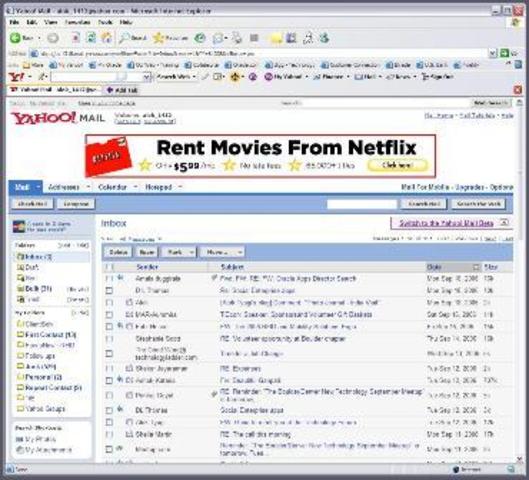The width and height of the screenshot is (529, 480).
Task: Click the green Go button by address bar
Action: coord(504,53)
